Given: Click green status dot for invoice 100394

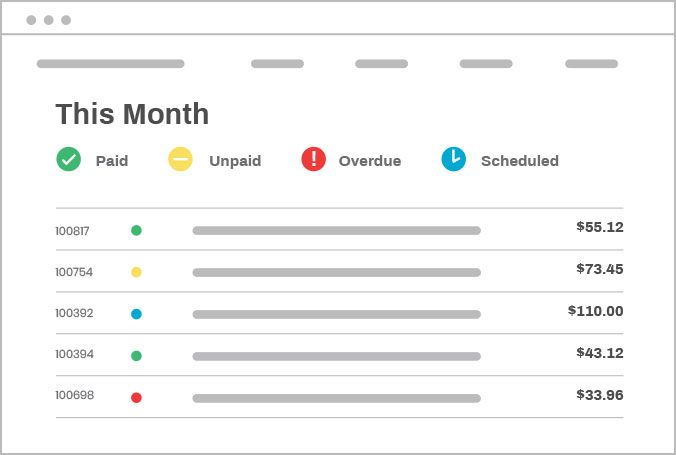Looking at the screenshot, I should (136, 355).
